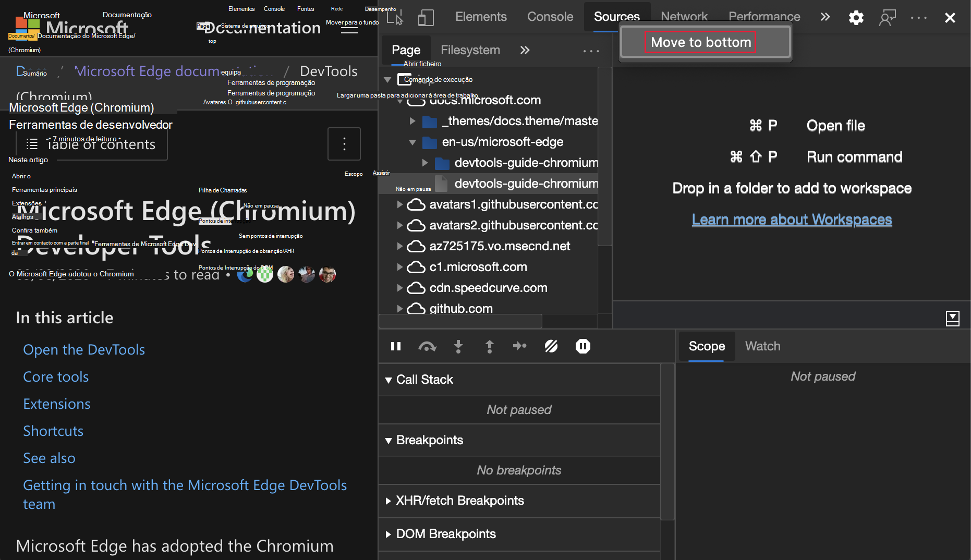The width and height of the screenshot is (971, 560).
Task: Expand c1.microsoft.com domain
Action: click(400, 267)
